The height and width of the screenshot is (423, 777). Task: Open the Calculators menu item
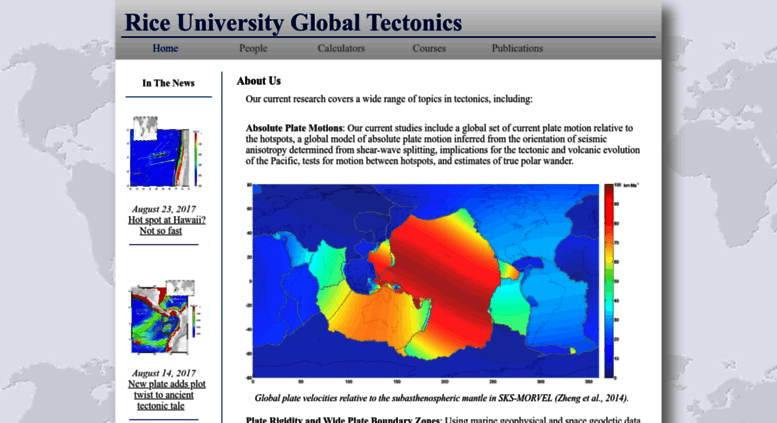(341, 49)
